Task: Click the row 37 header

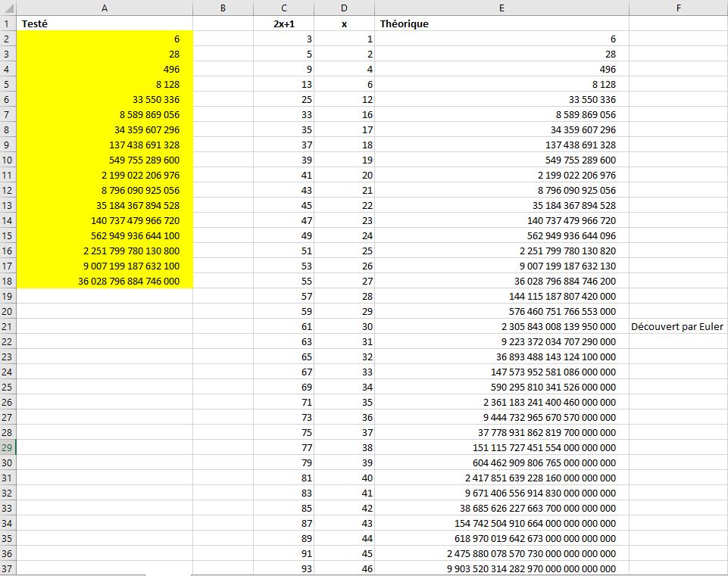Action: pyautogui.click(x=8, y=568)
